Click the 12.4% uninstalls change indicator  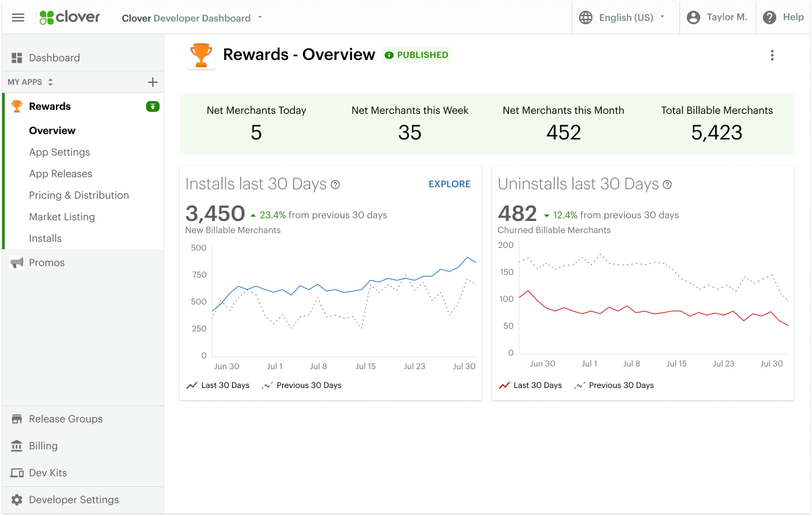560,215
